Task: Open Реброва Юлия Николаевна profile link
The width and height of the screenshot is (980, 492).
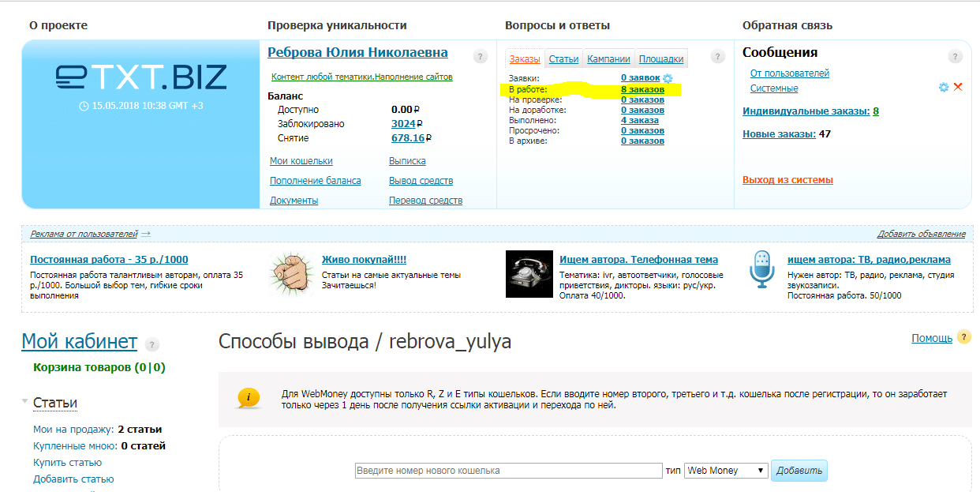Action: [x=358, y=53]
